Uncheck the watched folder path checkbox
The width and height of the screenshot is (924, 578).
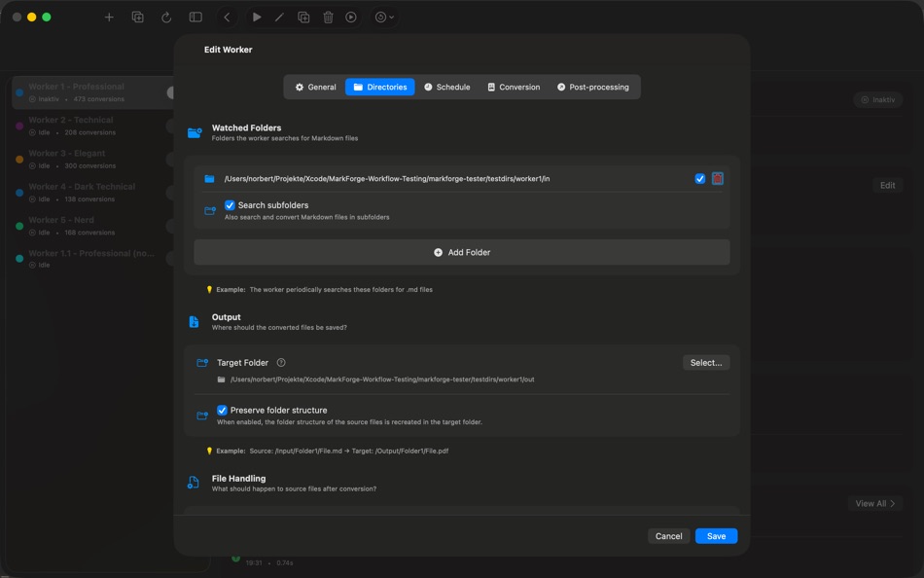tap(698, 178)
